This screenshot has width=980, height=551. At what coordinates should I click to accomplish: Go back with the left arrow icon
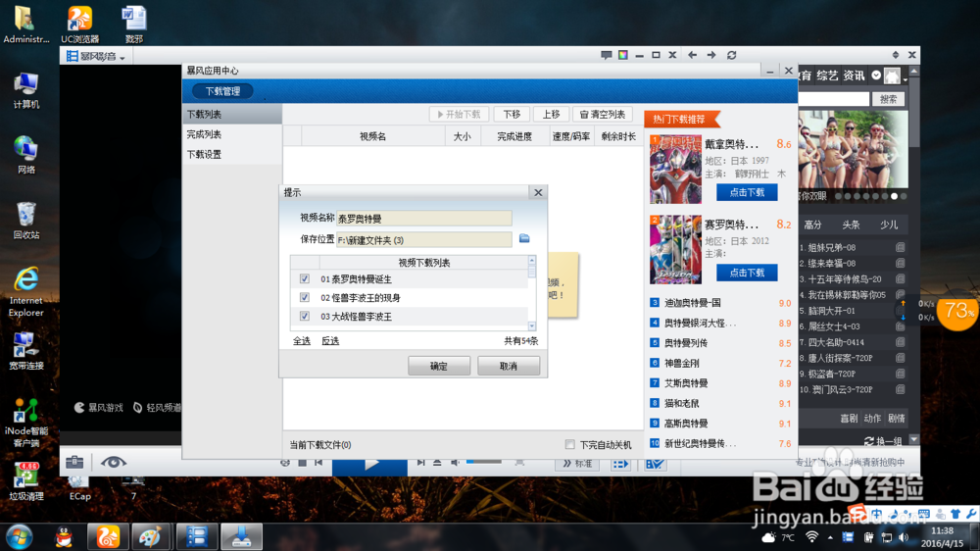pyautogui.click(x=693, y=55)
